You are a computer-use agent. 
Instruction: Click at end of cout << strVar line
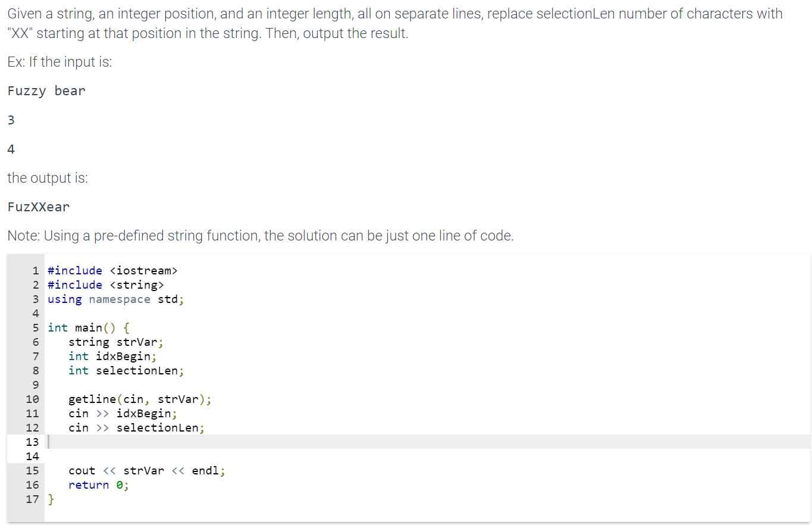(x=226, y=470)
